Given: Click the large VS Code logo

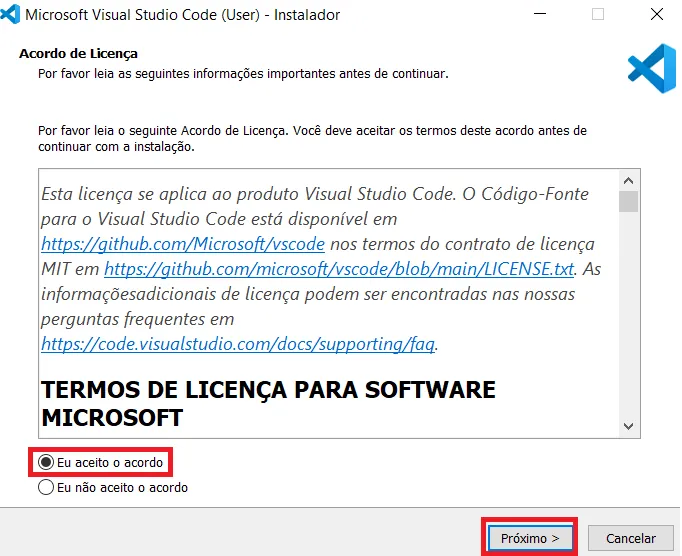Looking at the screenshot, I should pyautogui.click(x=652, y=68).
